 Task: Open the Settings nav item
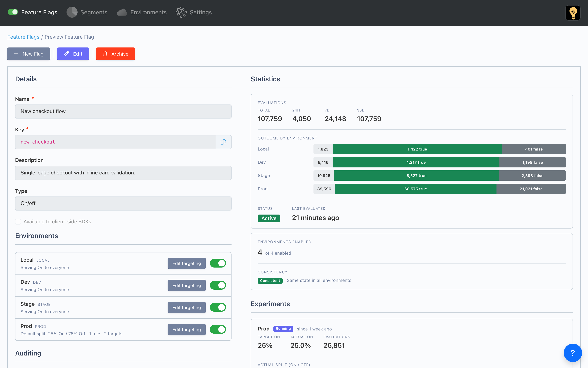tap(194, 12)
